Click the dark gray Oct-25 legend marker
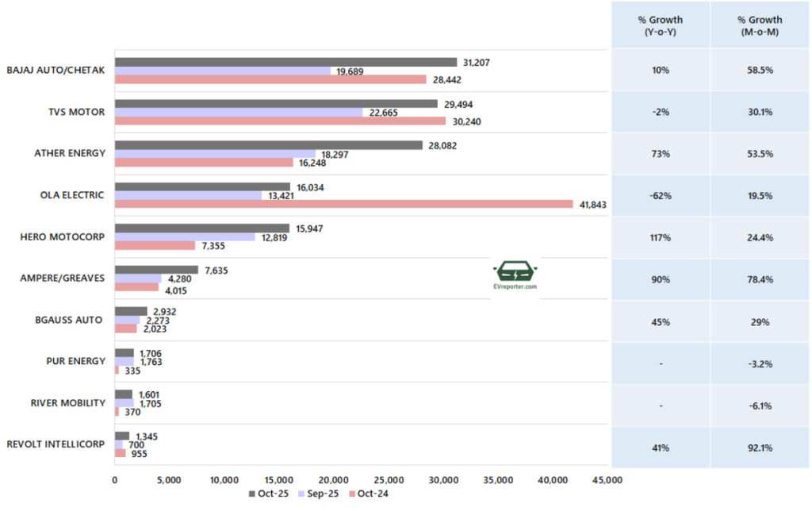Image resolution: width=812 pixels, height=511 pixels. [x=252, y=494]
